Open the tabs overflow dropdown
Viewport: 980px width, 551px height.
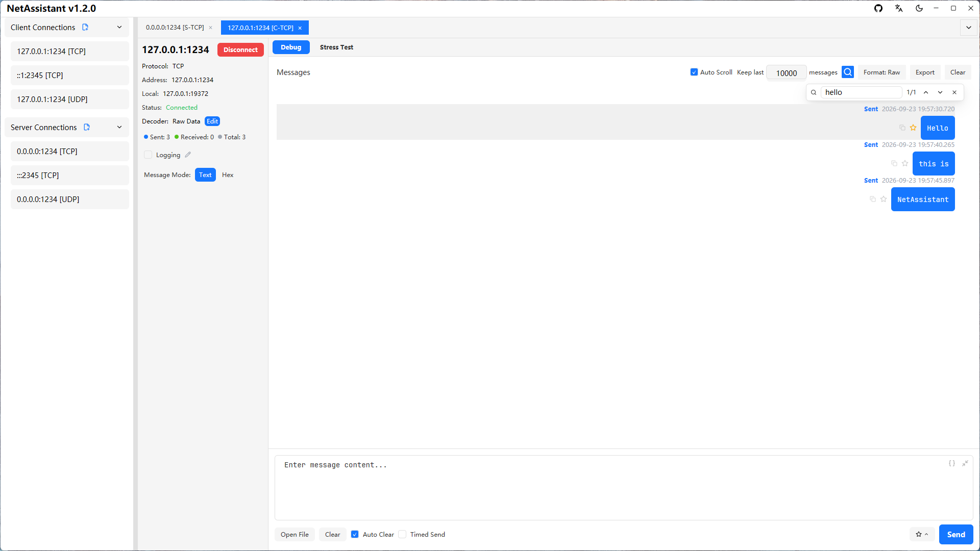tap(969, 28)
